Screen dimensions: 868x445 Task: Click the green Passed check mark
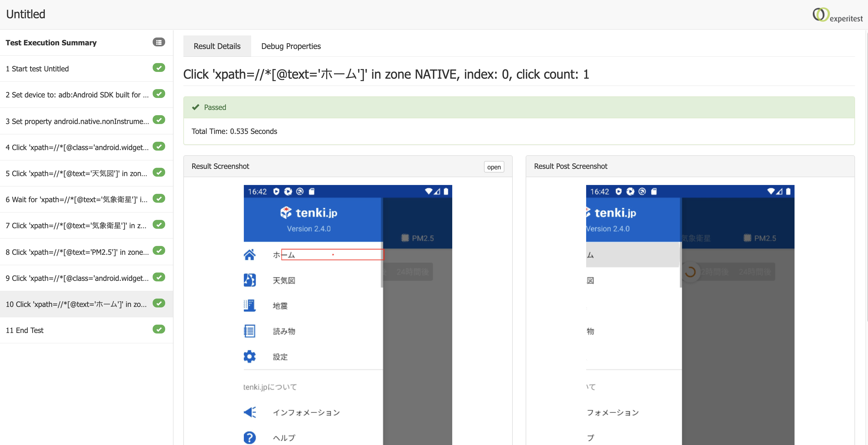(x=195, y=107)
